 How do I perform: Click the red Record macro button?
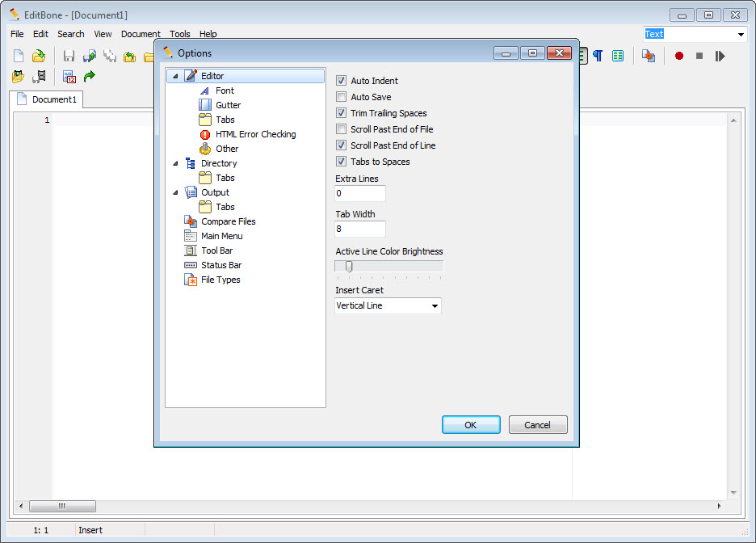[678, 56]
